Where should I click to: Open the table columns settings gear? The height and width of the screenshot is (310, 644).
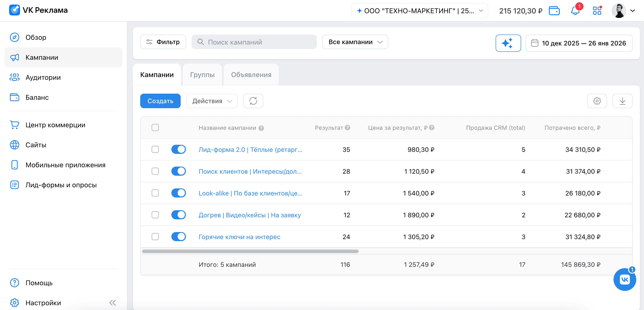coord(597,101)
